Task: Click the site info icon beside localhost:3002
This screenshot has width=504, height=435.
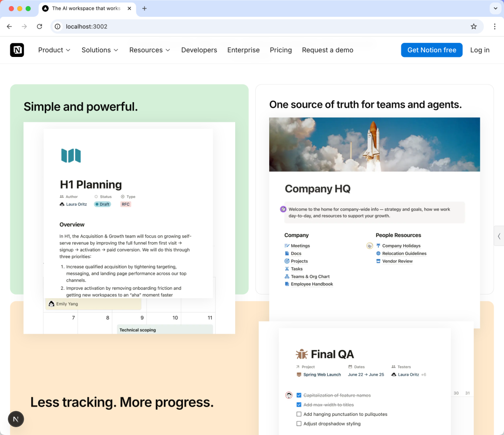Action: (57, 26)
